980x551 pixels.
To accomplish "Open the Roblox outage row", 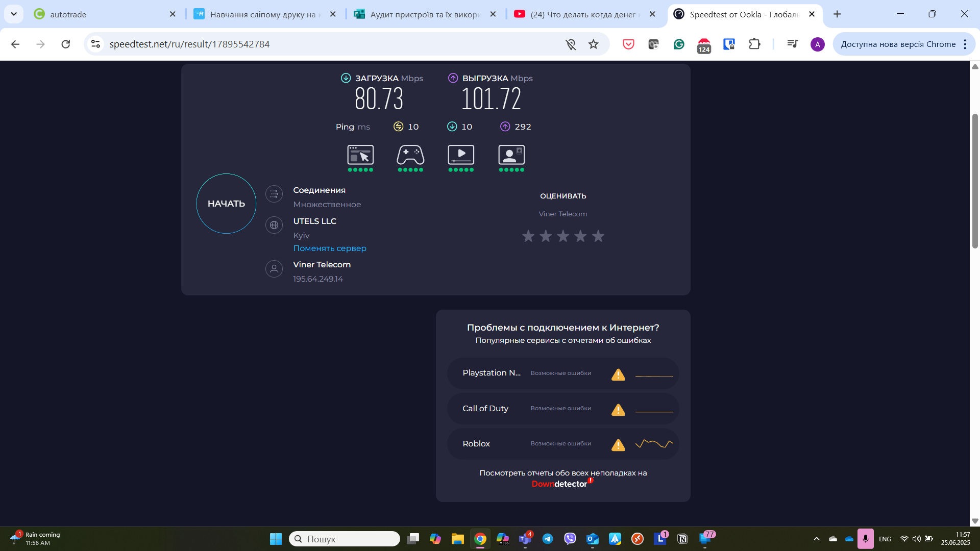I will pyautogui.click(x=563, y=444).
